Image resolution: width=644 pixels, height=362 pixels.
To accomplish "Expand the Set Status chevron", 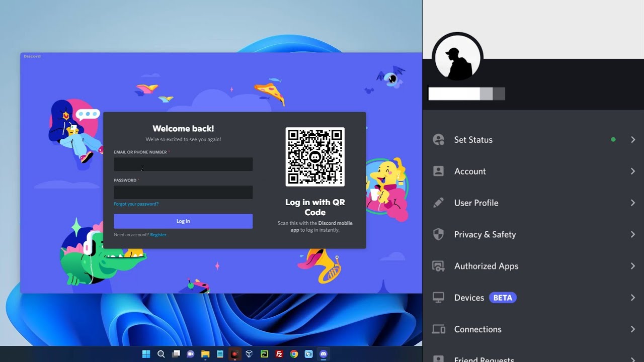I will pyautogui.click(x=633, y=140).
